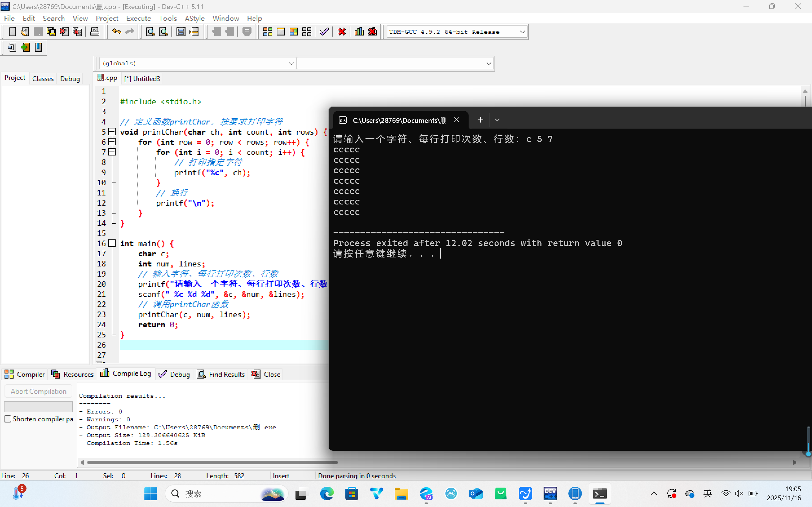Collapse the main function fold at line 16
Screen dimensions: 812x507
pyautogui.click(x=112, y=243)
